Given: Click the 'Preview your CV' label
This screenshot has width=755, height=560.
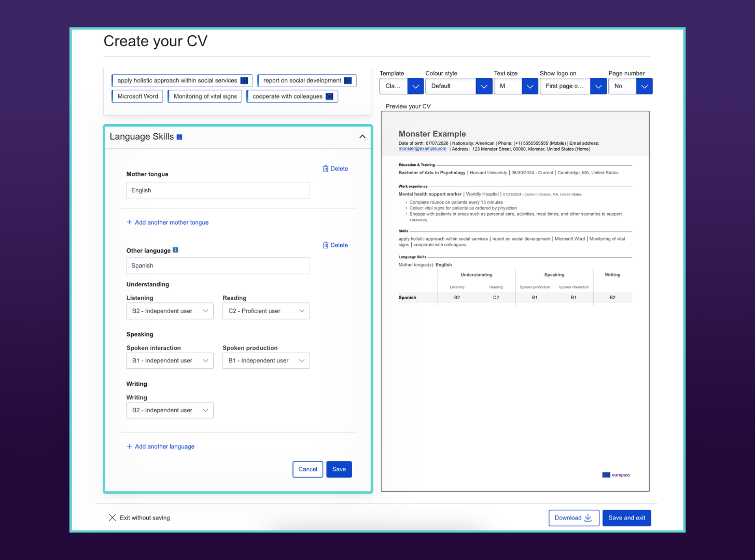Looking at the screenshot, I should click(408, 106).
